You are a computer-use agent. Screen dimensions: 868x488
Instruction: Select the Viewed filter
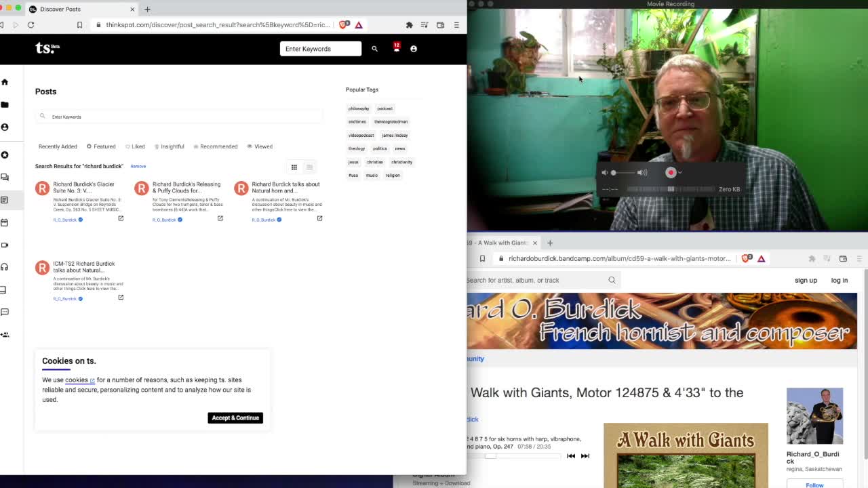click(x=260, y=146)
